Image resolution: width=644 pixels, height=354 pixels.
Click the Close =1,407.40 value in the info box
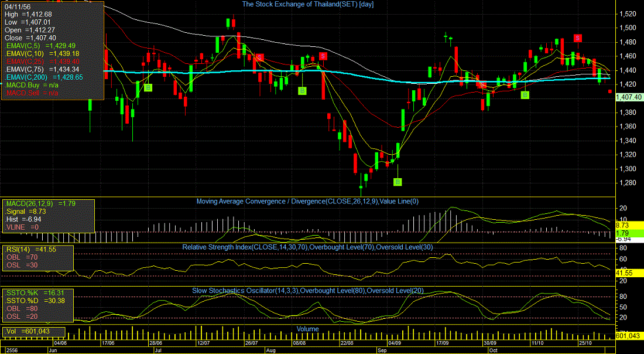(30, 38)
